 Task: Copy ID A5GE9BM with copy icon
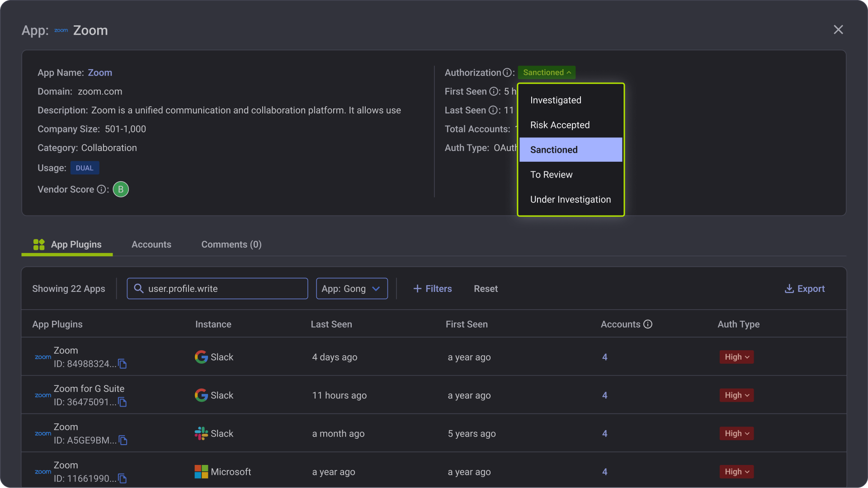point(123,440)
